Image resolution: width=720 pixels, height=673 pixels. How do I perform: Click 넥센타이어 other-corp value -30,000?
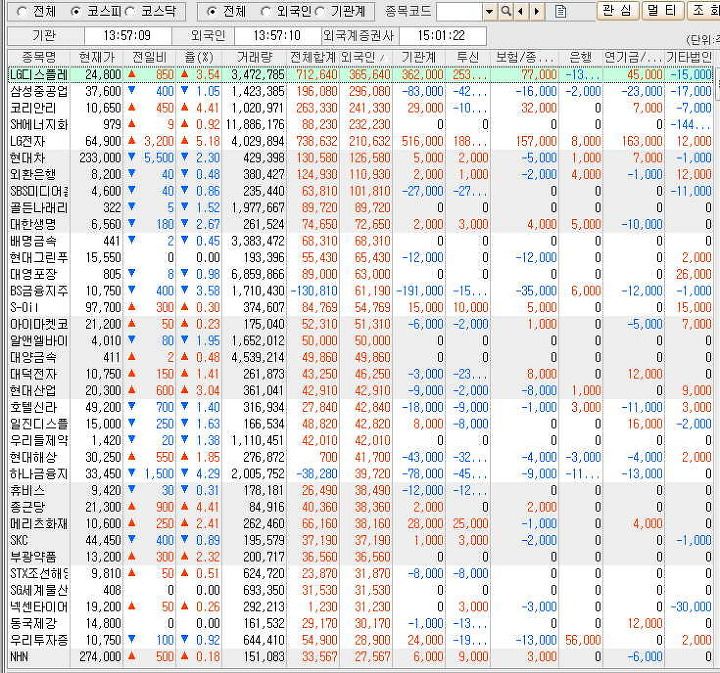(x=691, y=607)
